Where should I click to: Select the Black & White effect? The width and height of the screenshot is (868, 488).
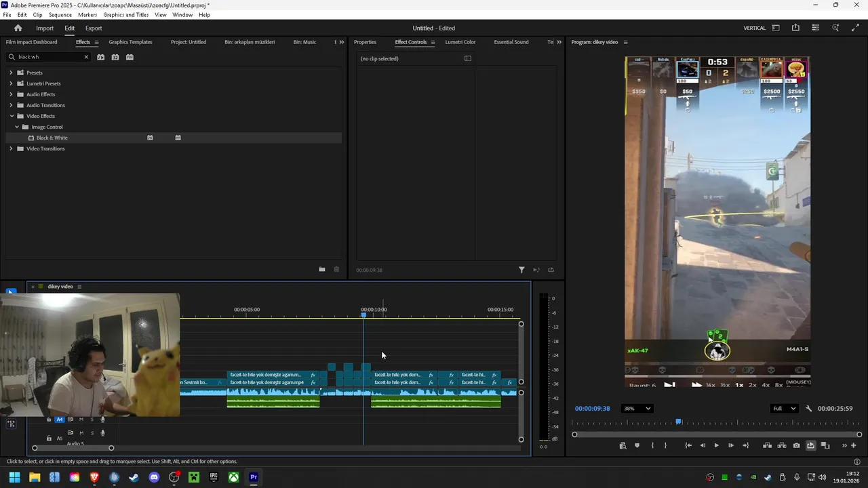(x=52, y=138)
